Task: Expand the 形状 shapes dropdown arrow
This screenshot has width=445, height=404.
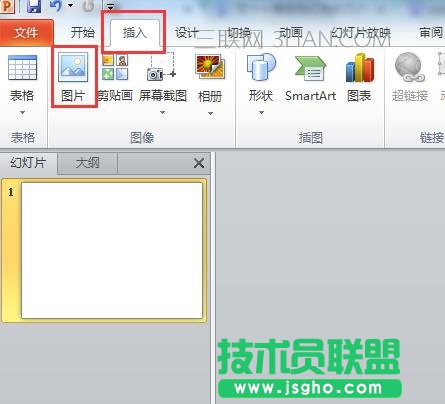Action: pyautogui.click(x=261, y=113)
